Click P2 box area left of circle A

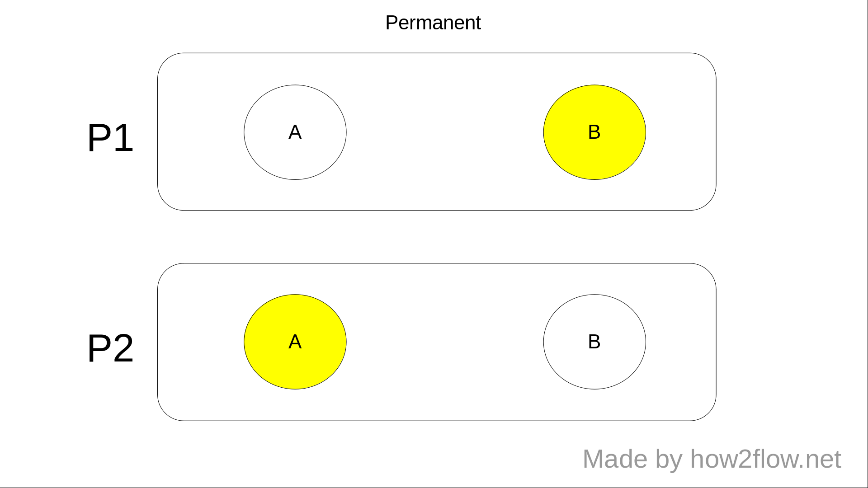point(201,342)
